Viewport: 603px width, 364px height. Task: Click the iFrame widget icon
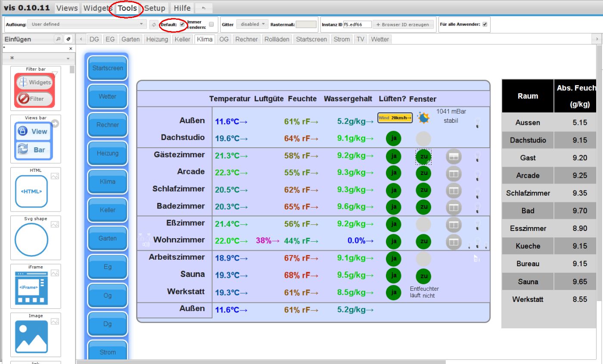click(x=31, y=287)
